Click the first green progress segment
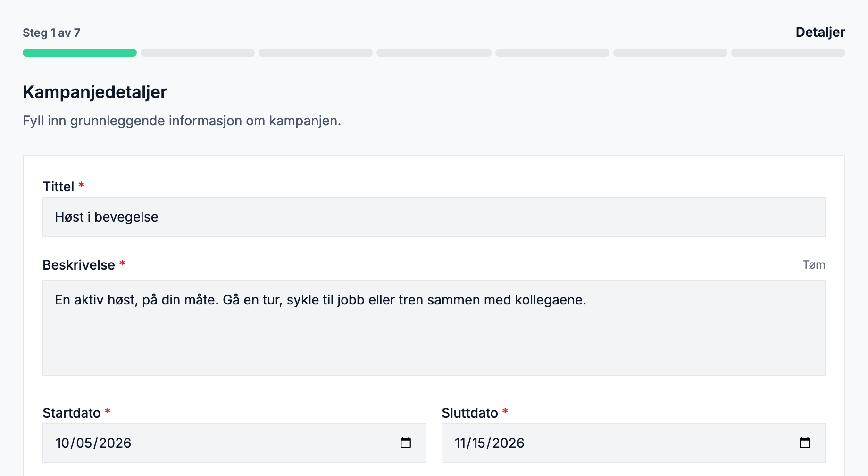Viewport: 868px width, 476px height. point(80,53)
